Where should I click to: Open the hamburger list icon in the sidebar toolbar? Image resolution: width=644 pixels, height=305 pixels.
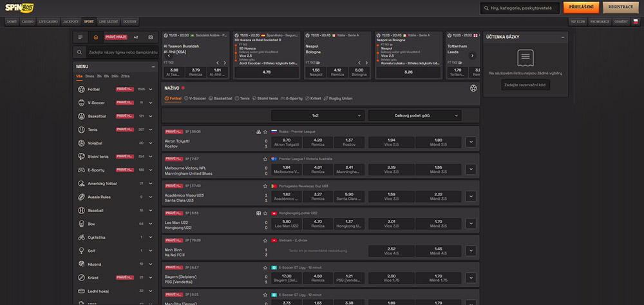[80, 37]
